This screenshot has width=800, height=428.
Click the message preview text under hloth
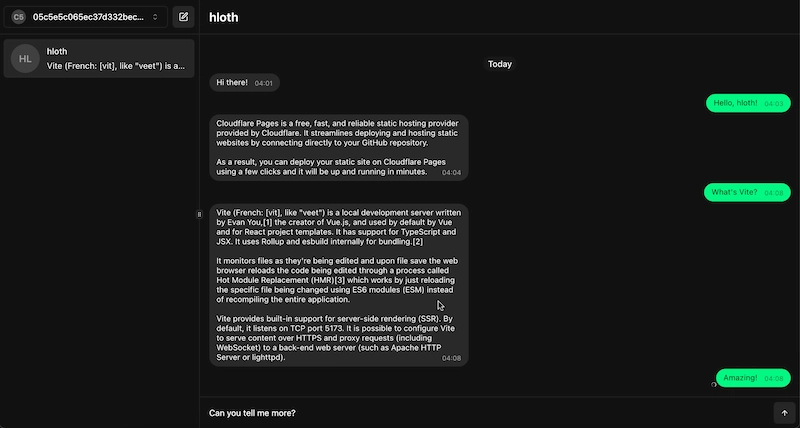point(115,66)
